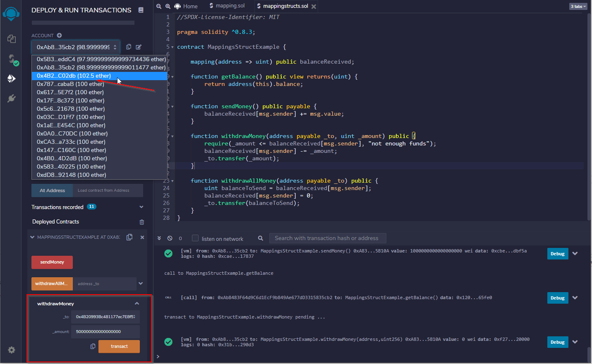Zoom out the editor font
592x364 pixels.
[159, 6]
